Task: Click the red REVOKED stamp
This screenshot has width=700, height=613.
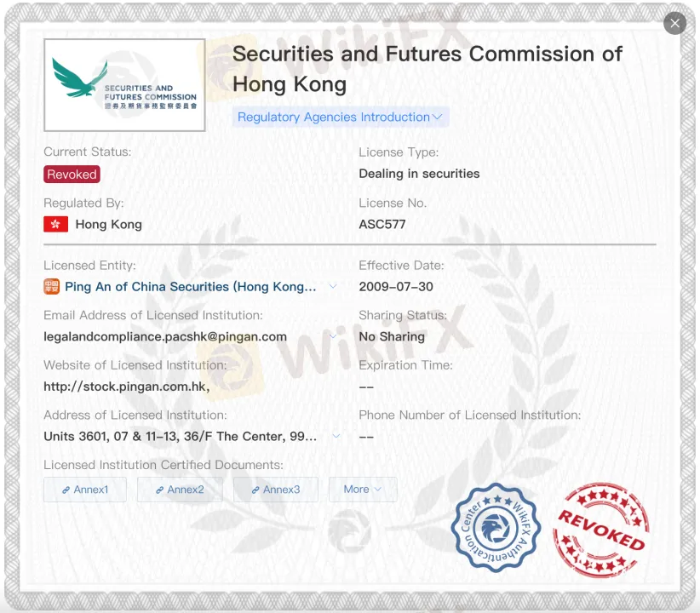Action: tap(600, 529)
